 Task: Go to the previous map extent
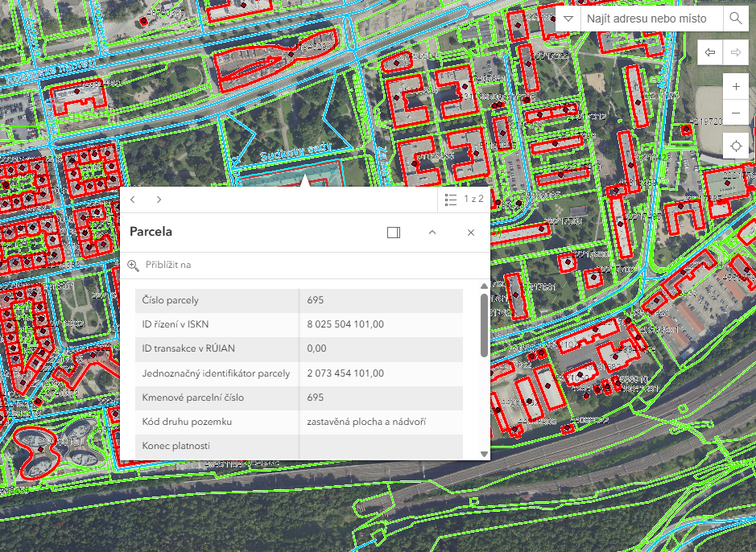[710, 53]
